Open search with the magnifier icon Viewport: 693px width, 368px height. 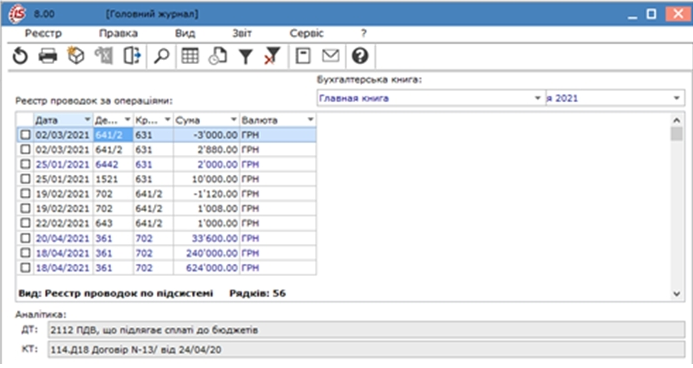(162, 56)
